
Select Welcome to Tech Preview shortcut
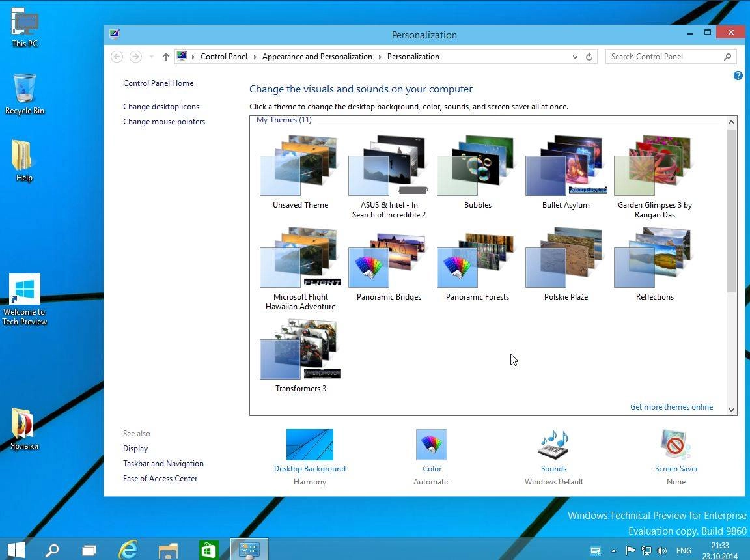point(24,300)
